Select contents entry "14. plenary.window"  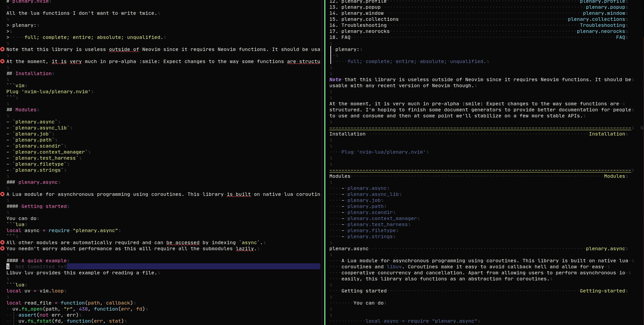[357, 13]
